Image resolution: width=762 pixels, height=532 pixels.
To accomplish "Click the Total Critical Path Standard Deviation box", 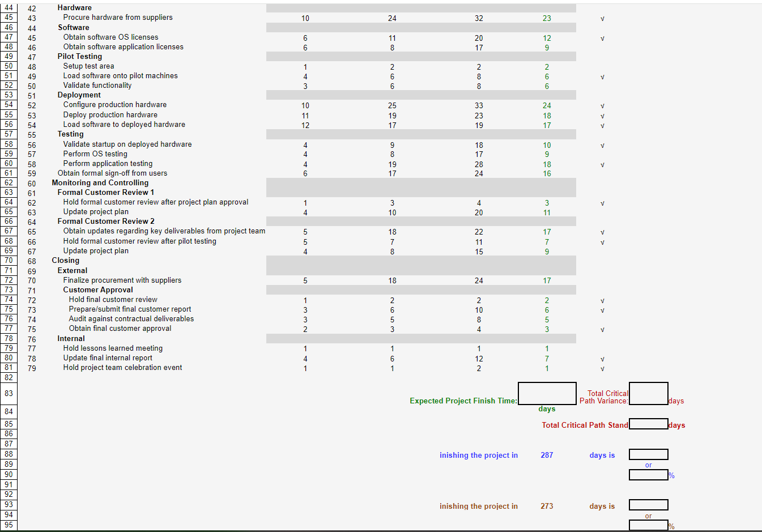I will coord(649,423).
